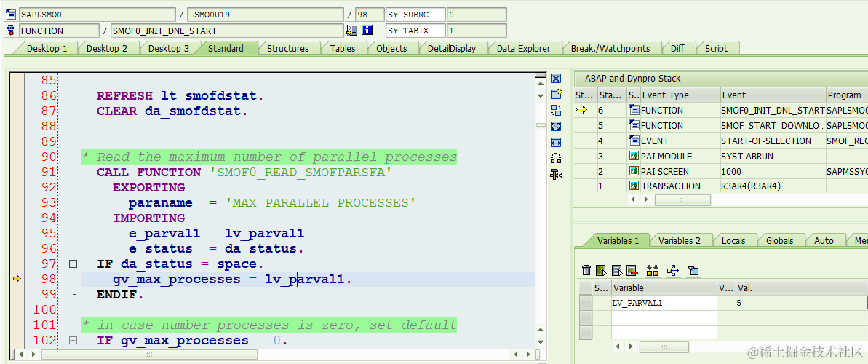Image resolution: width=868 pixels, height=364 pixels.
Task: Collapse the IF da_status block at line 97
Action: 72,264
